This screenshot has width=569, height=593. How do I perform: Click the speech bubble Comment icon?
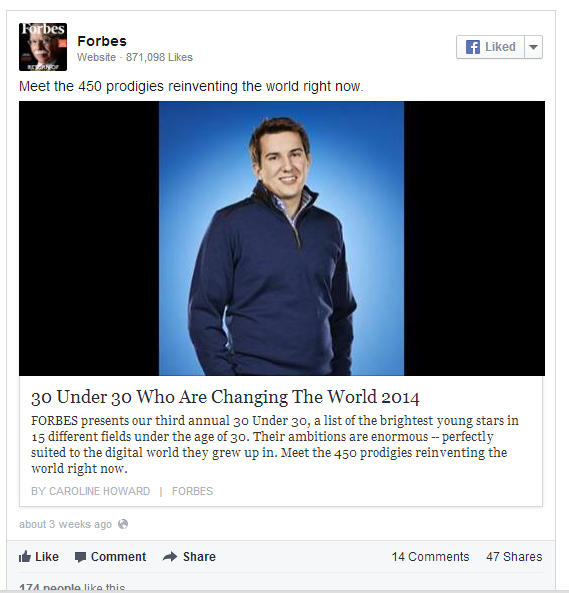tap(80, 557)
